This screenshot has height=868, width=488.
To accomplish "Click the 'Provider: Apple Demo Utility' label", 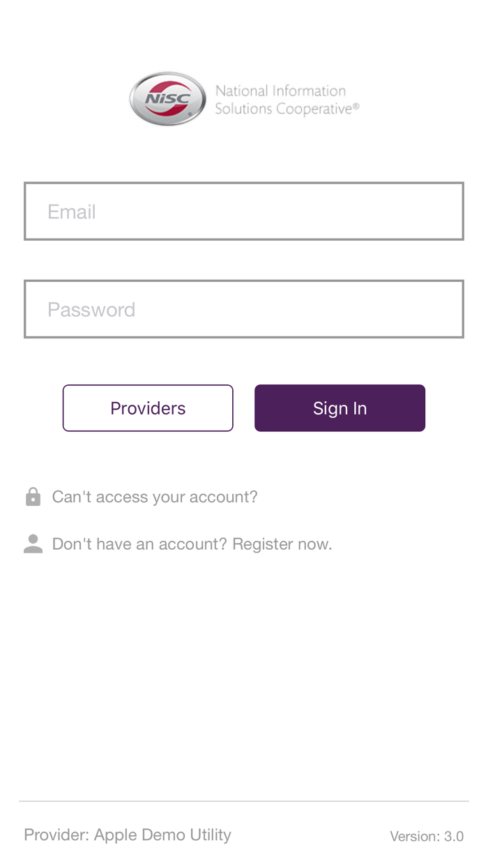I will click(x=128, y=835).
